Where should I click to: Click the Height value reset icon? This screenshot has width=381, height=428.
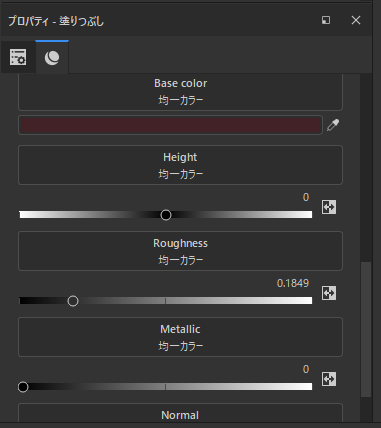tap(329, 207)
